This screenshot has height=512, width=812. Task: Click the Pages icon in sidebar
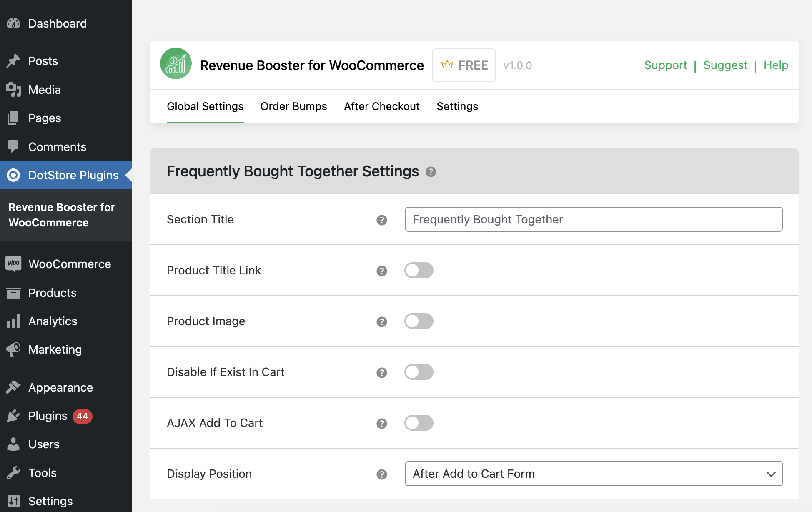click(13, 118)
